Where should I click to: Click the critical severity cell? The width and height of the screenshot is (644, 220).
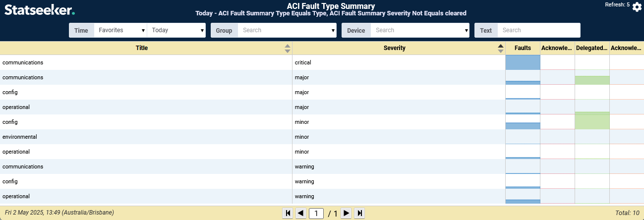pos(399,62)
